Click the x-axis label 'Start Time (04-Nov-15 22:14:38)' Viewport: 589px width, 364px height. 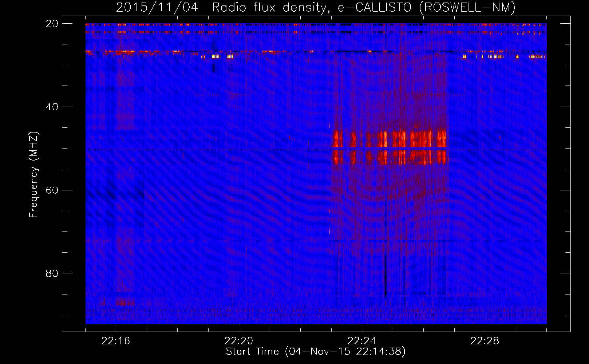tap(316, 352)
